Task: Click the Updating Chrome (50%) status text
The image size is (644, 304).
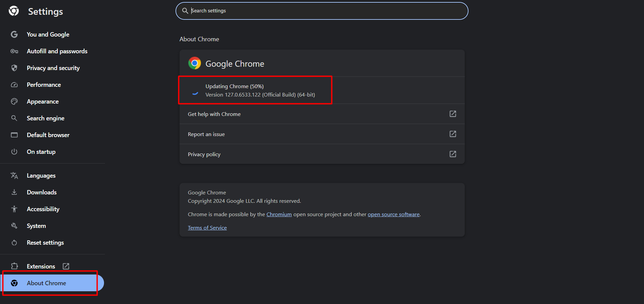Action: click(x=235, y=86)
